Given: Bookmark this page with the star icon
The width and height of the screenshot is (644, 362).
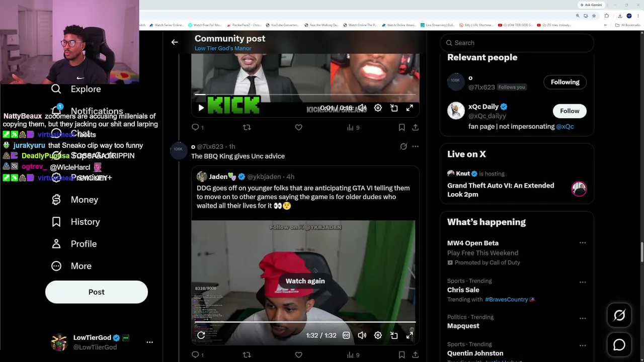Looking at the screenshot, I should click(594, 16).
